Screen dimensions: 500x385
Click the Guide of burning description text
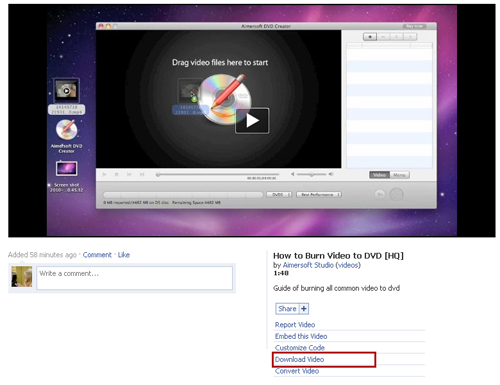[x=337, y=288]
